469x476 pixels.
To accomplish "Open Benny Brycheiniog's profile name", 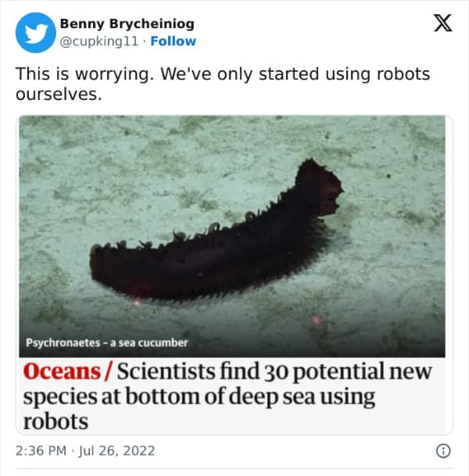I will [127, 24].
